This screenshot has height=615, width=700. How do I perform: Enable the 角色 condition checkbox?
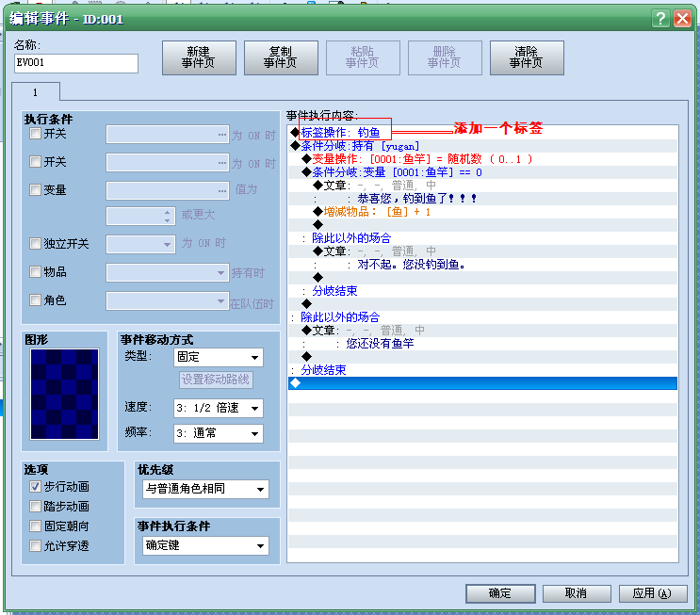pyautogui.click(x=35, y=299)
